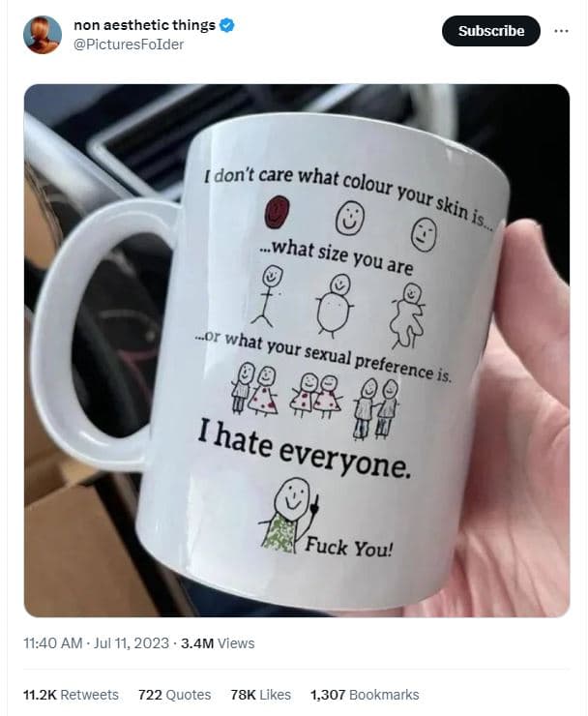Click the 1,307 Bookmarks count
Viewport: 588px width, 716px height.
(x=365, y=695)
